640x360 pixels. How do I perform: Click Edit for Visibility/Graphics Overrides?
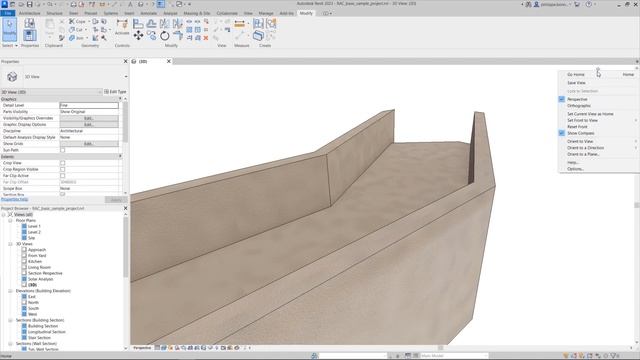(89, 118)
